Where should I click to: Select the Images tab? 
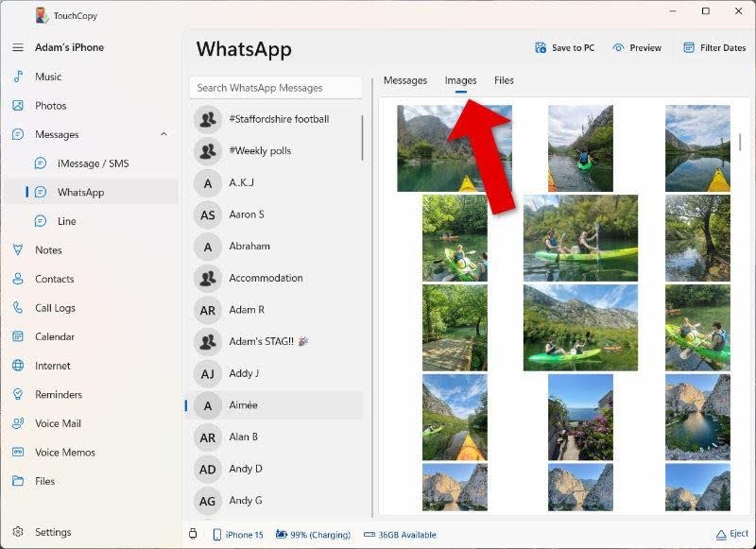pyautogui.click(x=460, y=80)
